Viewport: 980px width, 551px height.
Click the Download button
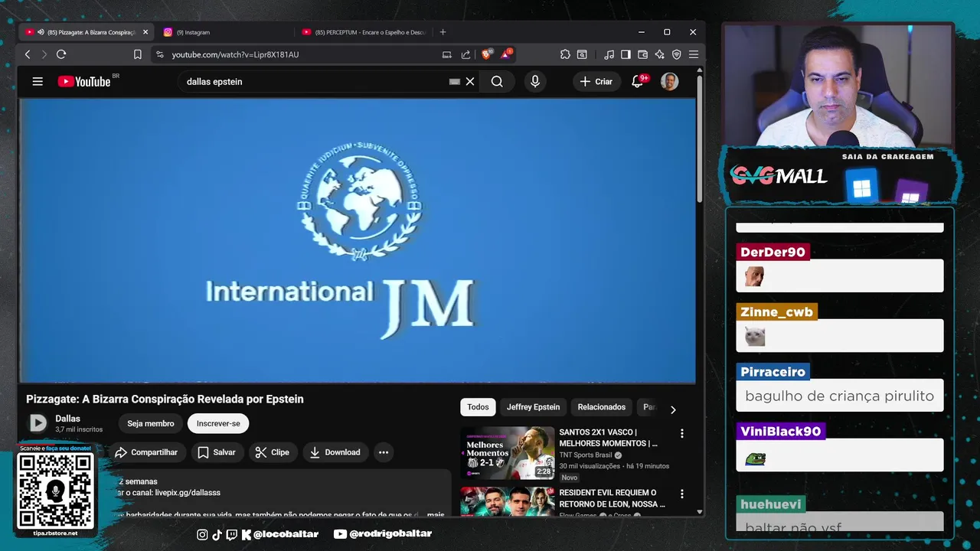click(x=335, y=452)
